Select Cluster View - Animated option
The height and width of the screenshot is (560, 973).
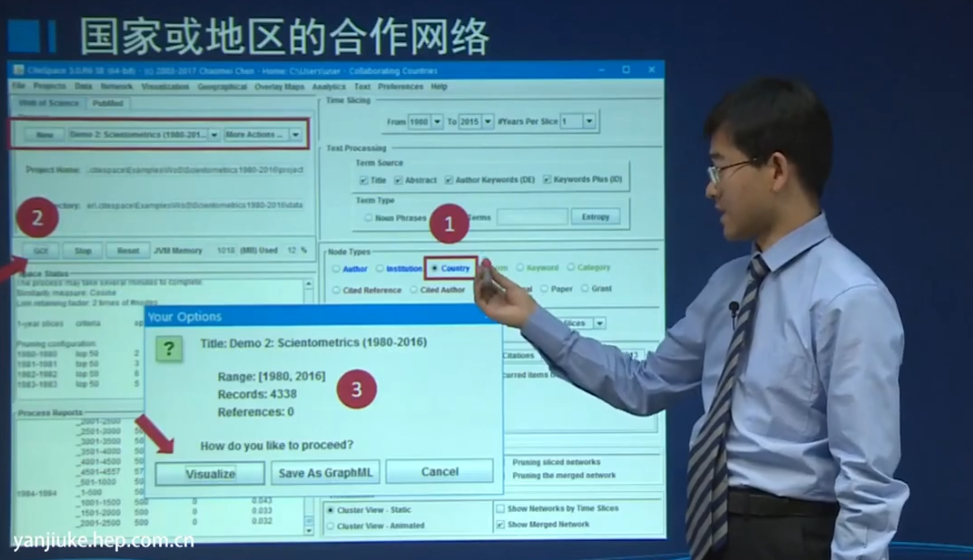330,526
